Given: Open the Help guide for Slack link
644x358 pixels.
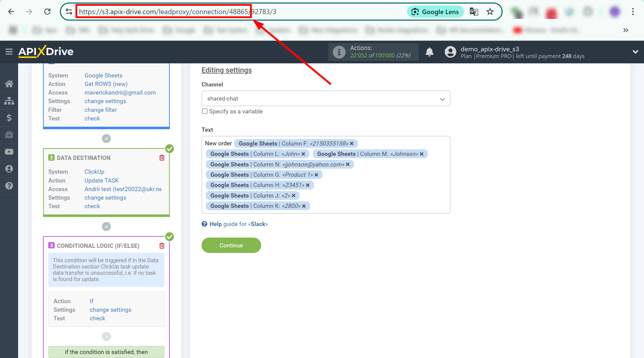Looking at the screenshot, I should tap(238, 224).
